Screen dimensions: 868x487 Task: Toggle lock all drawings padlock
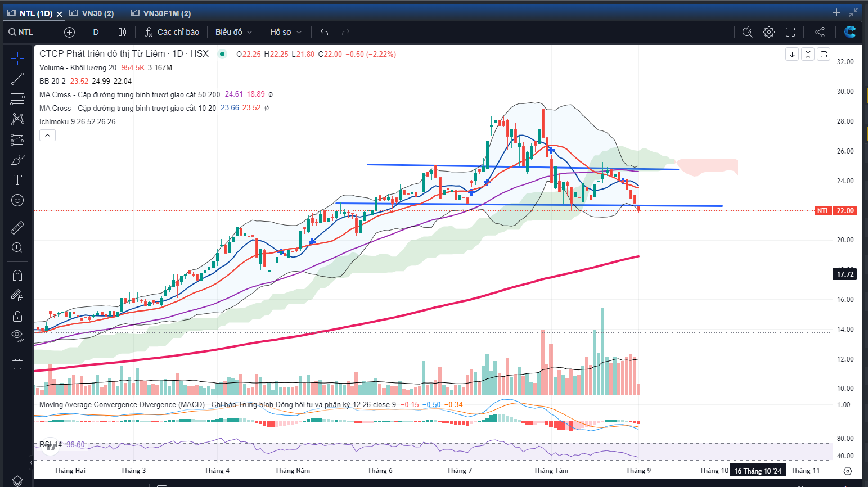(x=17, y=316)
